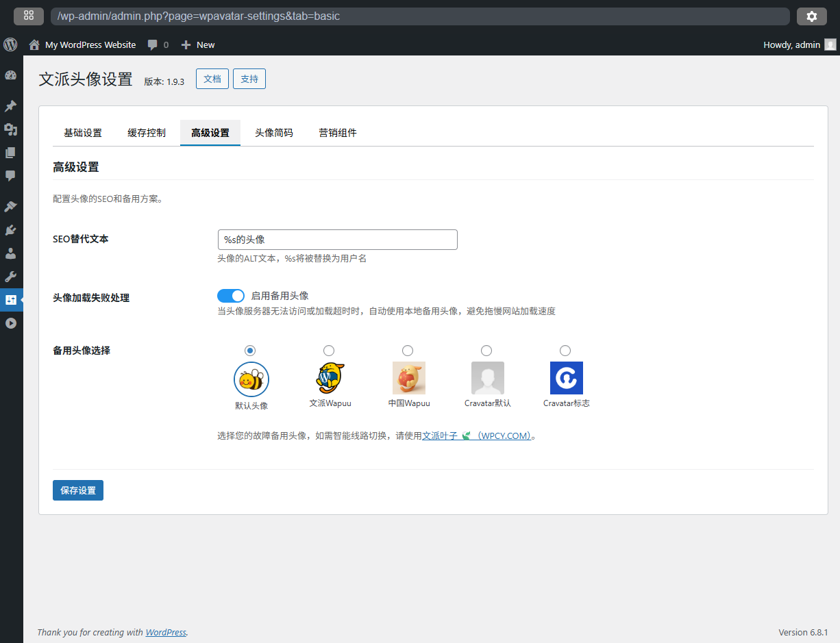Click into the SEO替代文本 input field

point(337,240)
